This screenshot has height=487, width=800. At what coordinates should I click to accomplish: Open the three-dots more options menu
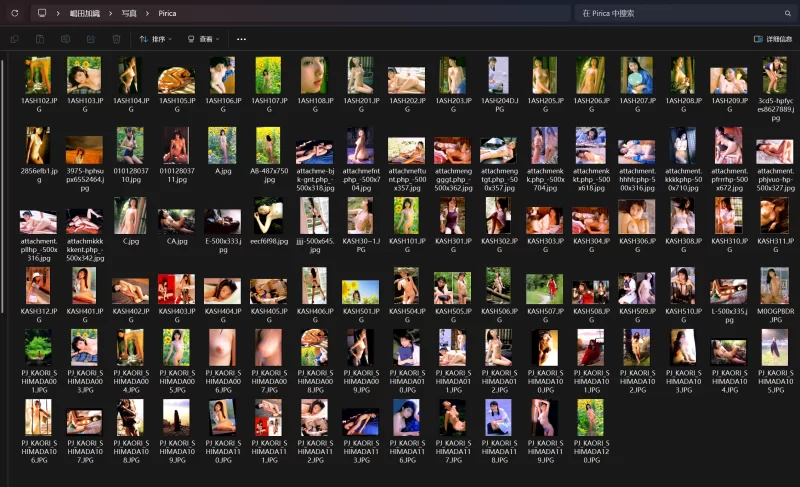pyautogui.click(x=241, y=39)
